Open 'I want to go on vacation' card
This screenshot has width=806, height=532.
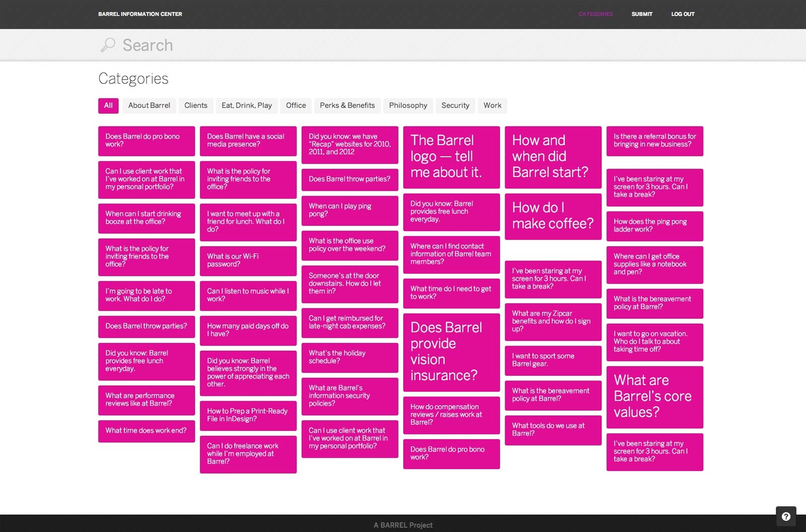click(655, 342)
